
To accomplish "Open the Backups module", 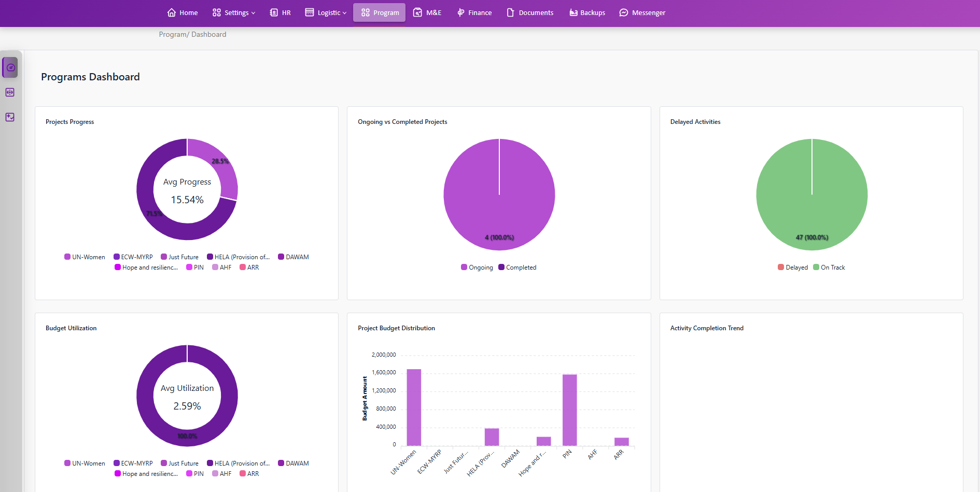I will (586, 12).
